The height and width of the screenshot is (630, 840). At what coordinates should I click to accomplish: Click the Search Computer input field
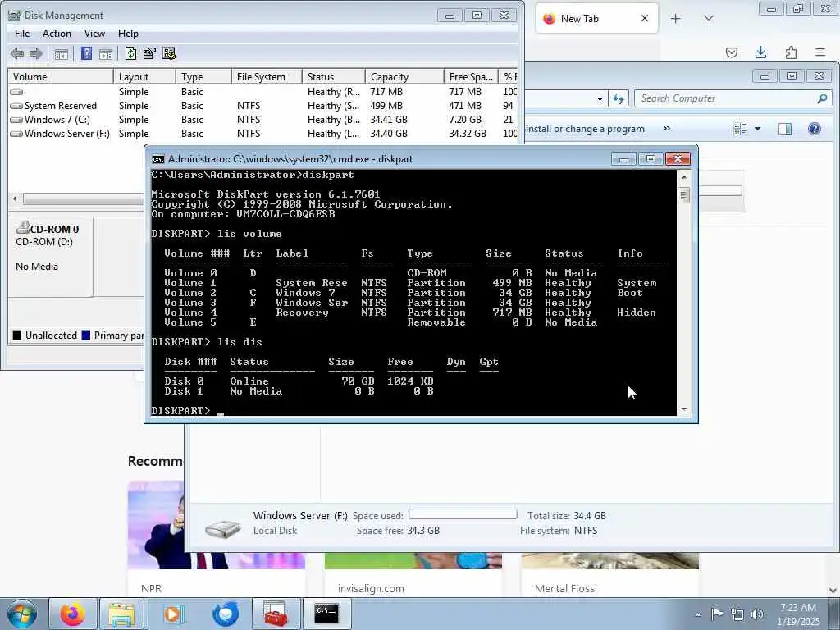pos(726,98)
